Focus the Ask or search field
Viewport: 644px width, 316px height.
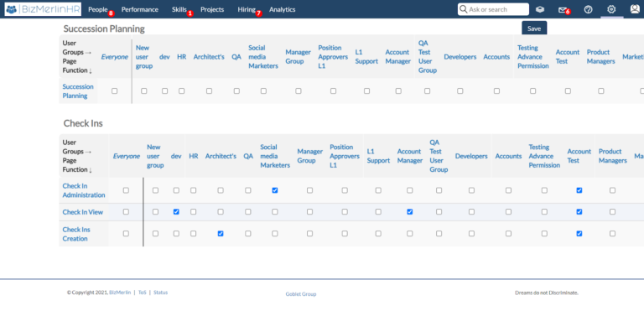(493, 9)
